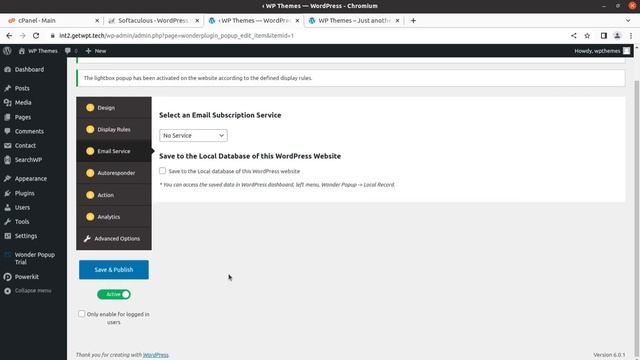Open the comments bubble in admin bar

(68, 51)
